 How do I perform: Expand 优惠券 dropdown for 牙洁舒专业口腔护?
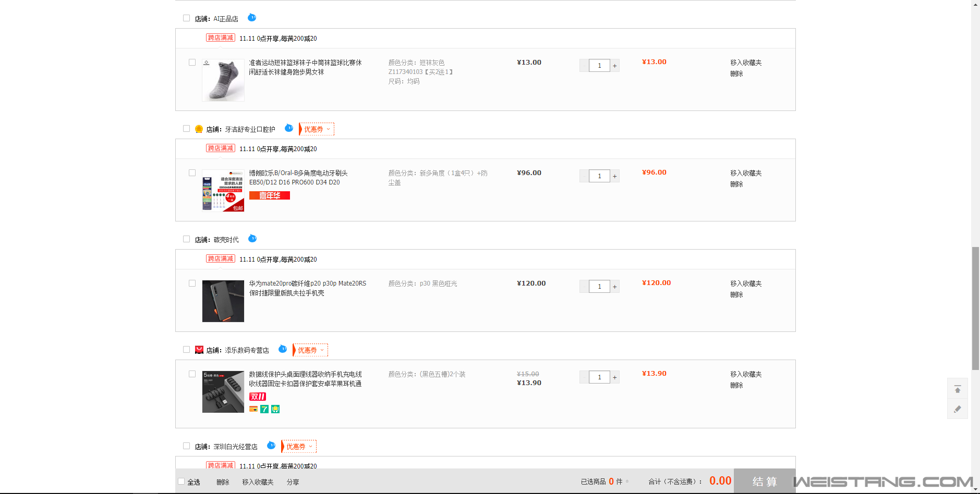(x=317, y=129)
